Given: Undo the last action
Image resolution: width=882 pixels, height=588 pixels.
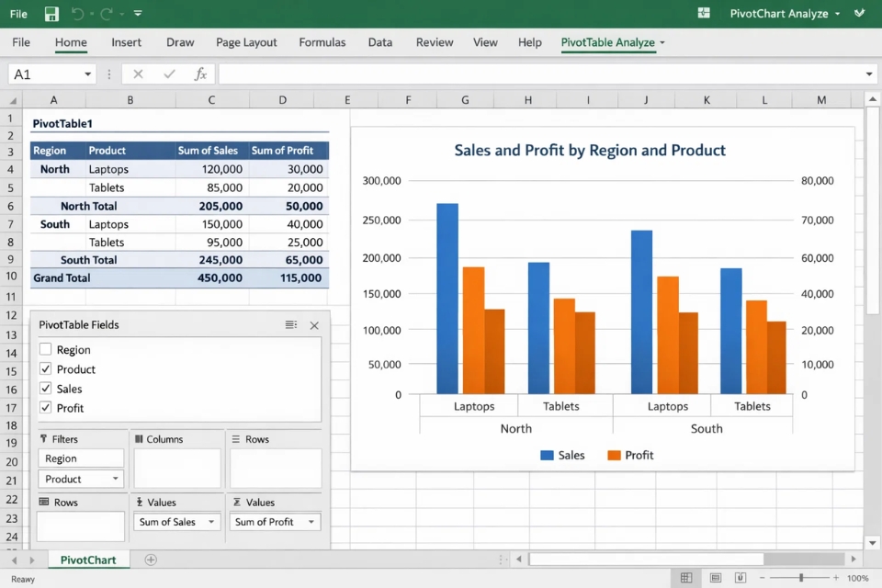Looking at the screenshot, I should coord(77,13).
